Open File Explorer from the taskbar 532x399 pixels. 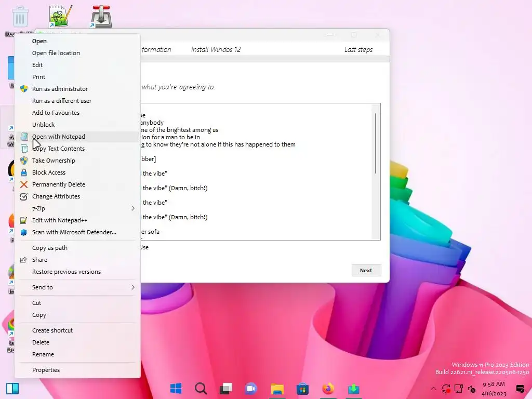coord(277,389)
